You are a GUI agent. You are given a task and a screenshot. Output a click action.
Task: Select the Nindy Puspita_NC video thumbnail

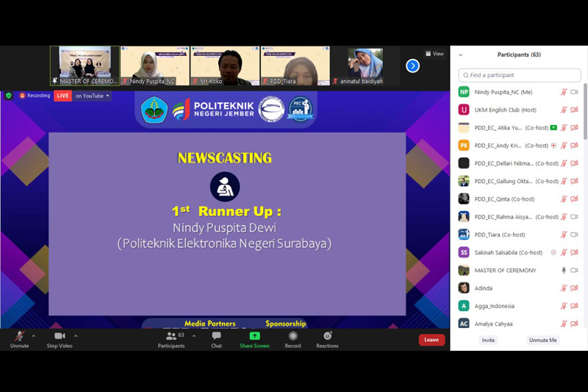(155, 66)
